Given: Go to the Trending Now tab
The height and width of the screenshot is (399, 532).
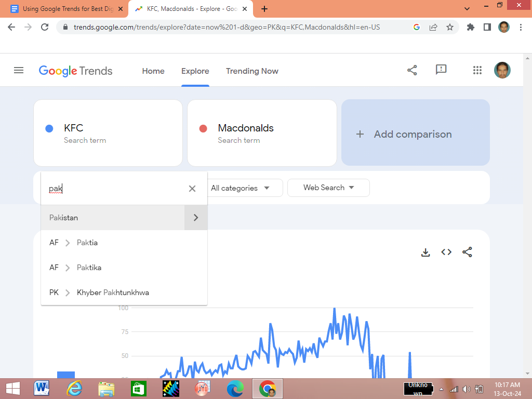Looking at the screenshot, I should click(x=252, y=71).
